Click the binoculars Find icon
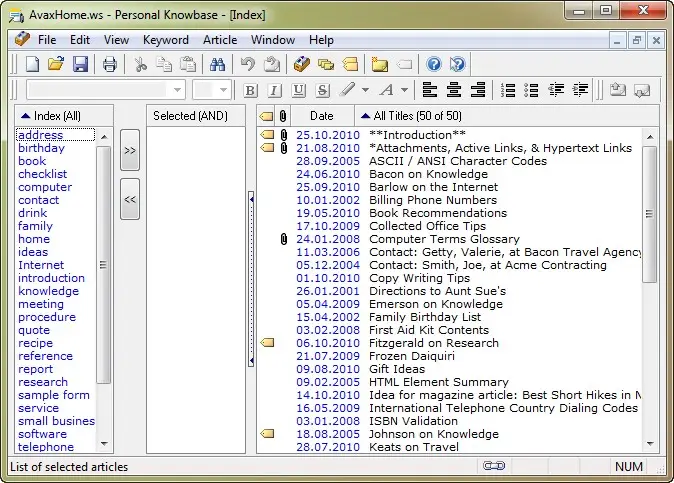 [217, 65]
